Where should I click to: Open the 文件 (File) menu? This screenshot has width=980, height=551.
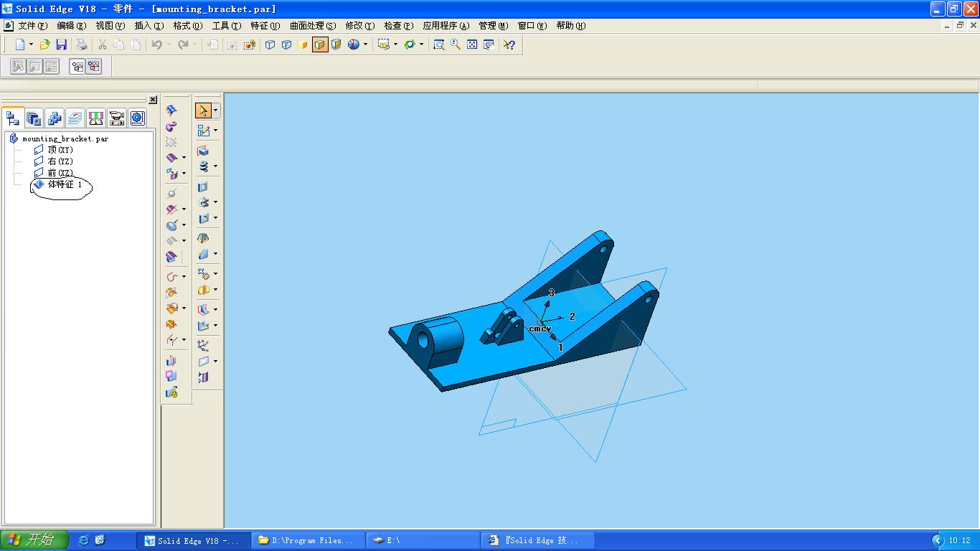coord(32,26)
